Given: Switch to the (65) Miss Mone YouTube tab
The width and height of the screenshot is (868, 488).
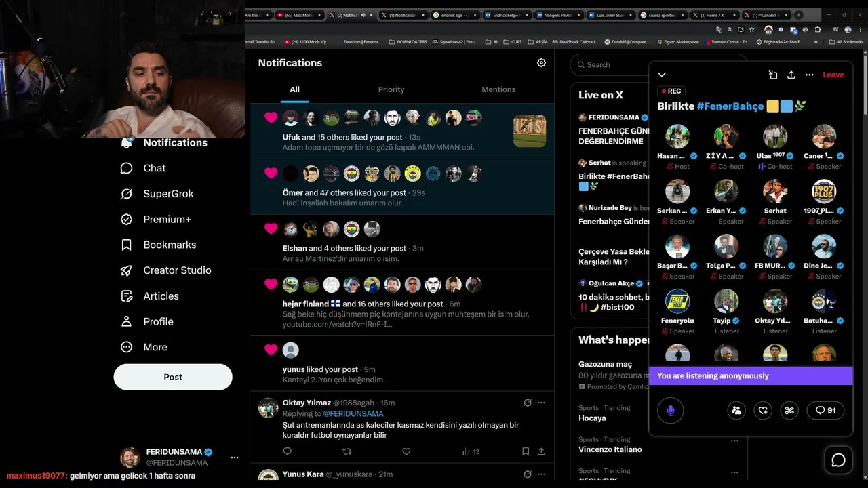Looking at the screenshot, I should [299, 15].
